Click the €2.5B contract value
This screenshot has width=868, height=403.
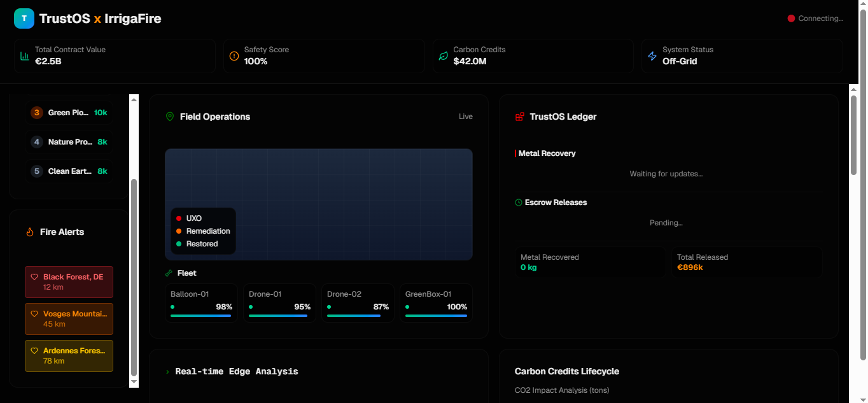pyautogui.click(x=48, y=62)
